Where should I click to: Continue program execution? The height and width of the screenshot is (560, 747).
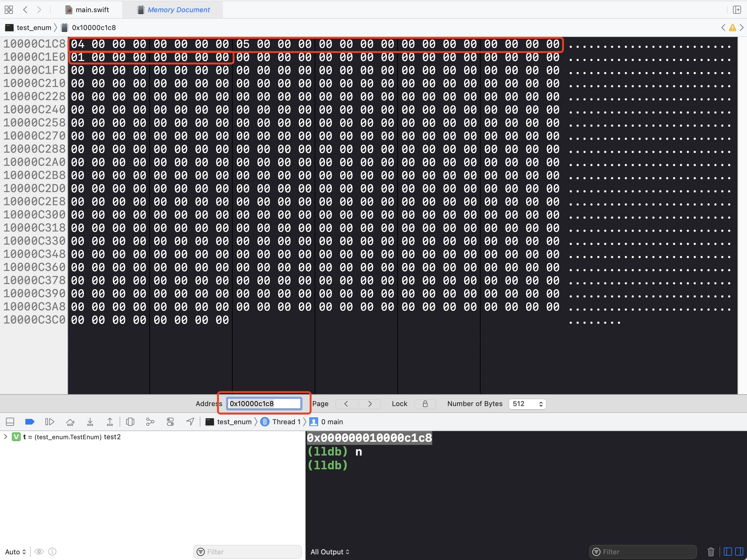coord(50,422)
